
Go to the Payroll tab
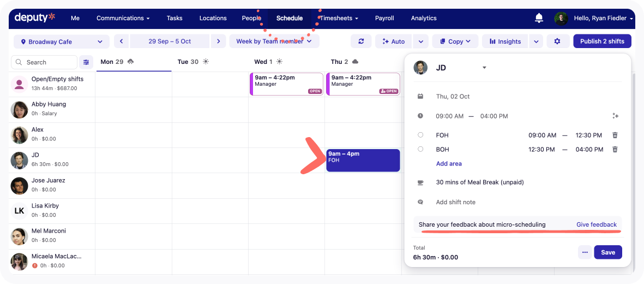point(384,18)
